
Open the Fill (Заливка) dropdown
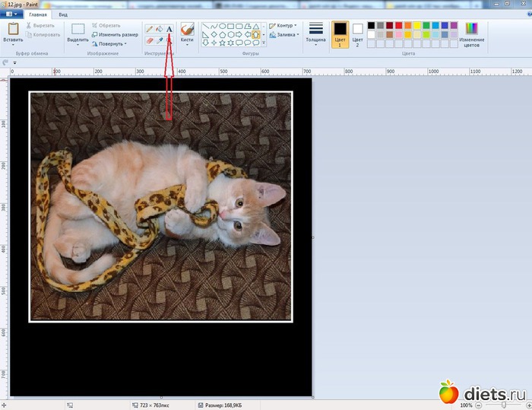286,34
